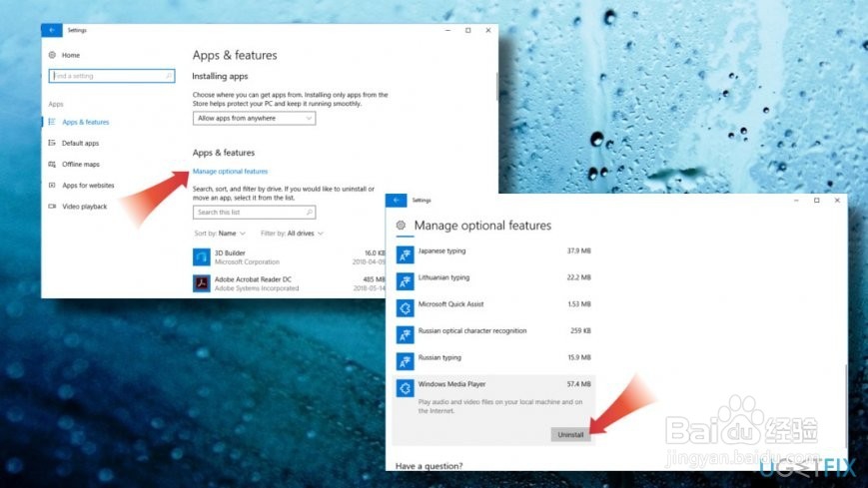868x488 pixels.
Task: Open Home via gear icon in sidebar
Action: (52, 55)
